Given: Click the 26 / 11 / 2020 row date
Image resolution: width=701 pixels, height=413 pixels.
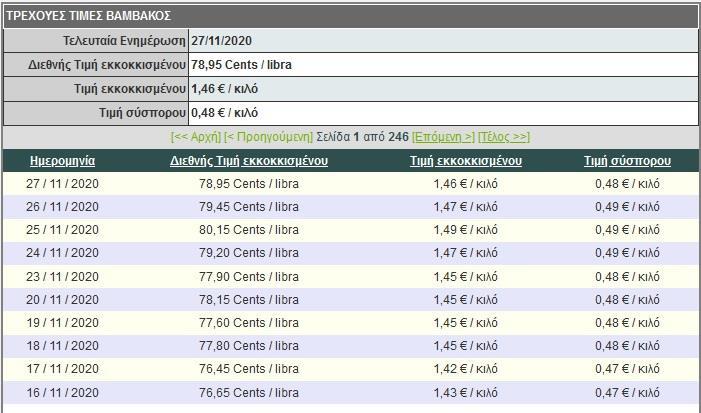Looking at the screenshot, I should 63,207.
